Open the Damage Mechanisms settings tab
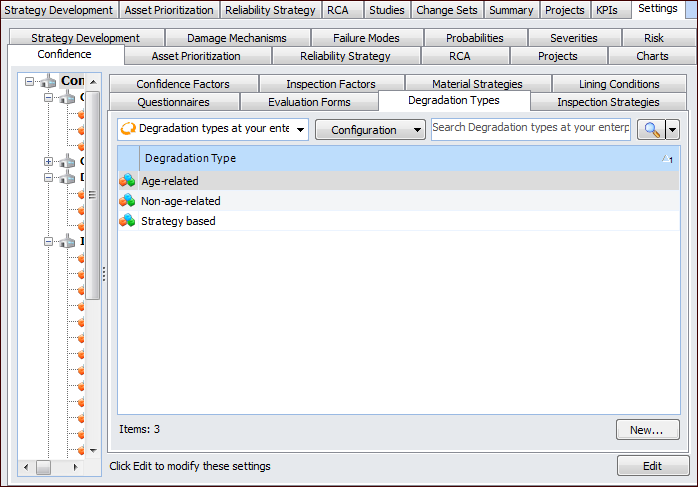This screenshot has width=698, height=487. coord(237,38)
